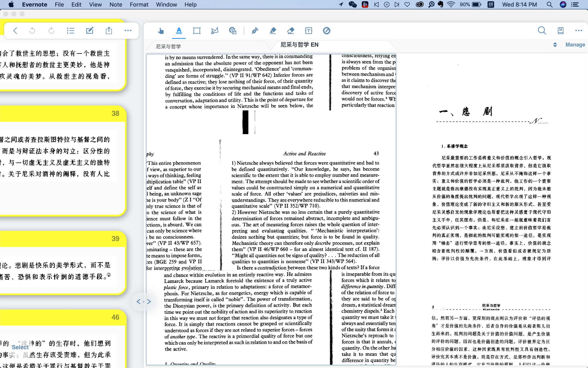The width and height of the screenshot is (588, 368).
Task: Select the lasso freeform selection tool
Action: 215,31
